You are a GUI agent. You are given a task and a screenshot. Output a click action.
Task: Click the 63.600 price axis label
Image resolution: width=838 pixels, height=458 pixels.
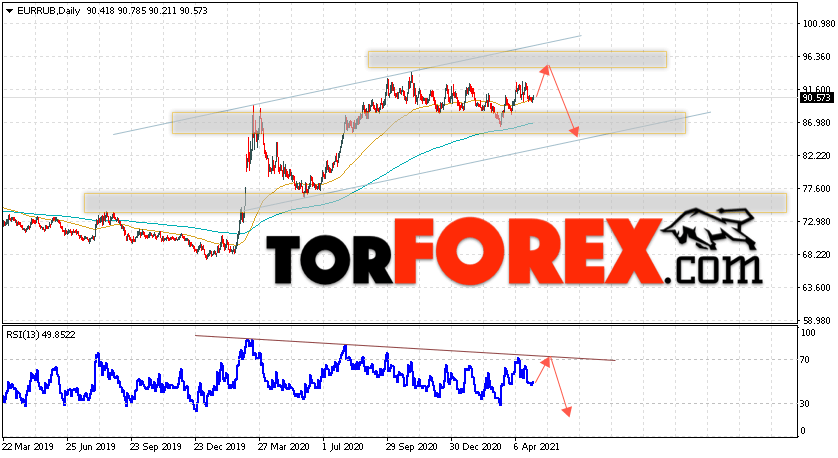[x=818, y=288]
